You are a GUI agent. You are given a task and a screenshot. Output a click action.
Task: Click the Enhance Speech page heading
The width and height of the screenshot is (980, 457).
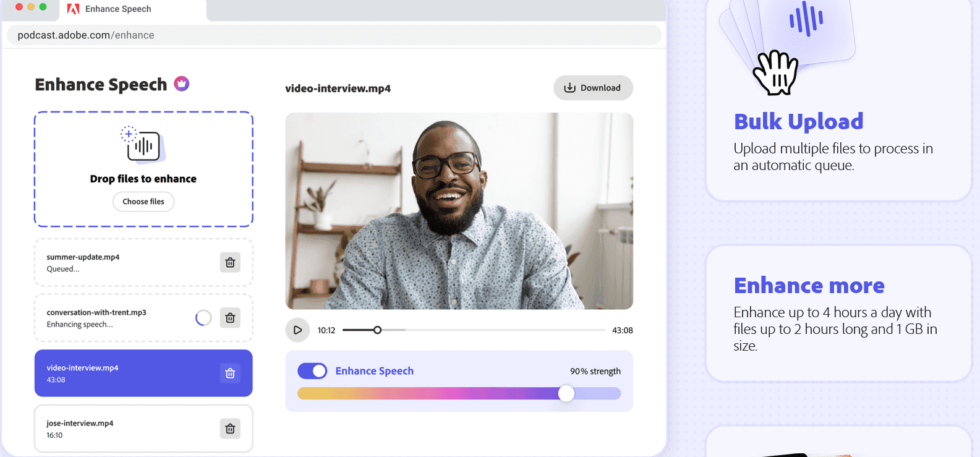101,84
